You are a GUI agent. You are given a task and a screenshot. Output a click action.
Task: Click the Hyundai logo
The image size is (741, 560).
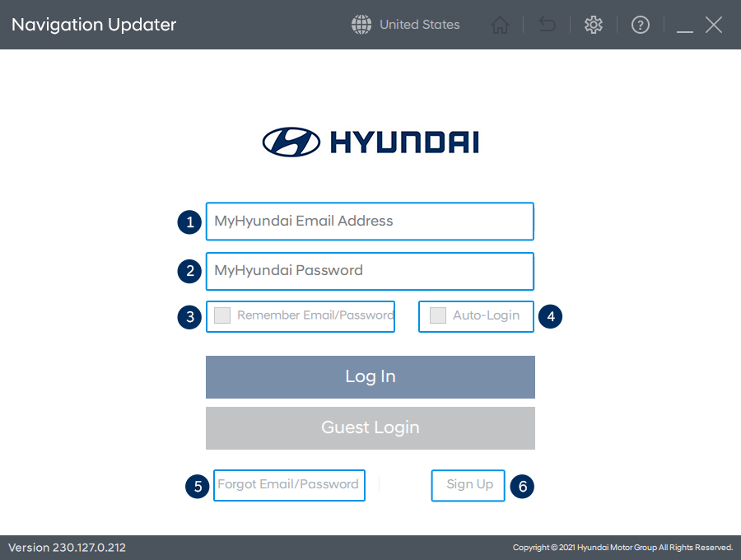coord(370,142)
